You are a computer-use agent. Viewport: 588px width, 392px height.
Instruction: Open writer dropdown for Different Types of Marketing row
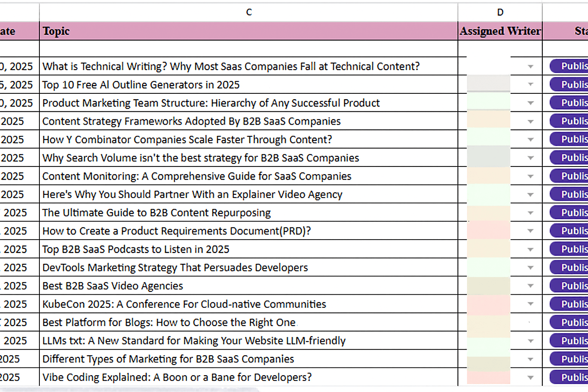(x=531, y=359)
